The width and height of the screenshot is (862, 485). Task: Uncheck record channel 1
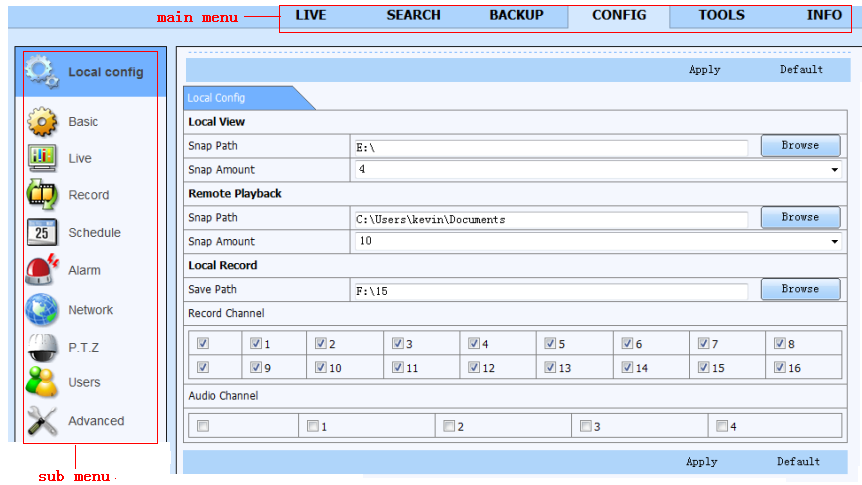(256, 343)
